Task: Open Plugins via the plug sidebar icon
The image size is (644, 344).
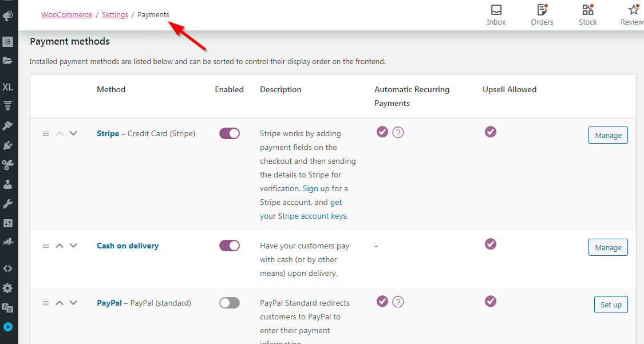Action: [8, 145]
